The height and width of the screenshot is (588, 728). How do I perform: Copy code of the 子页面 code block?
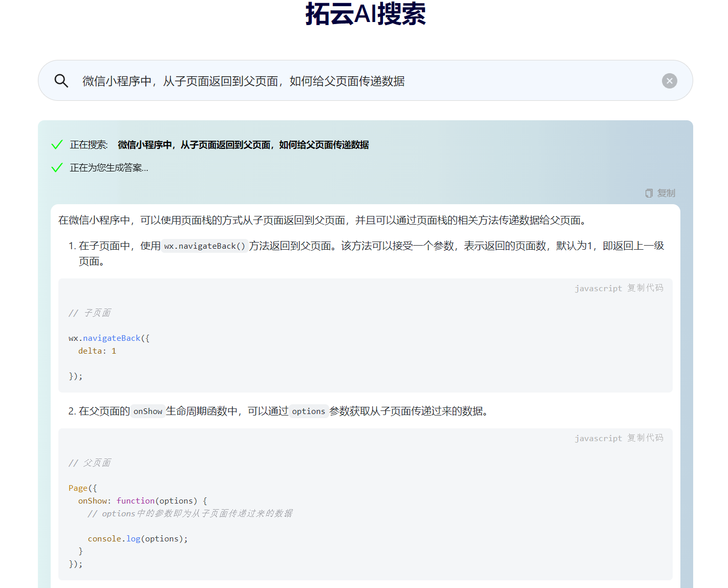[645, 288]
